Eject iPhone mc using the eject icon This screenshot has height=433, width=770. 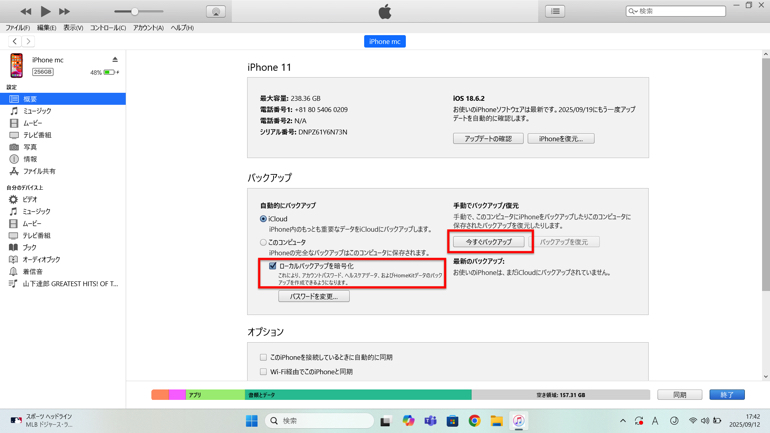point(115,60)
